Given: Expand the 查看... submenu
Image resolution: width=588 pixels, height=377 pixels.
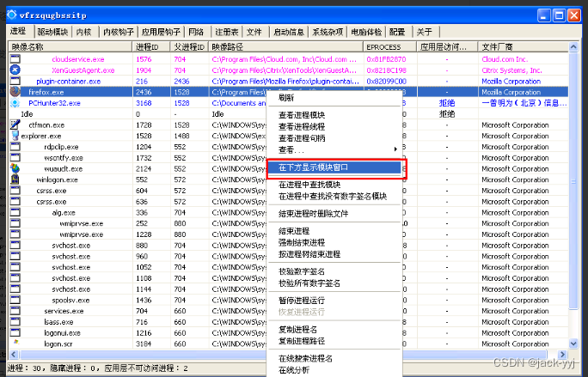Looking at the screenshot, I should point(334,150).
